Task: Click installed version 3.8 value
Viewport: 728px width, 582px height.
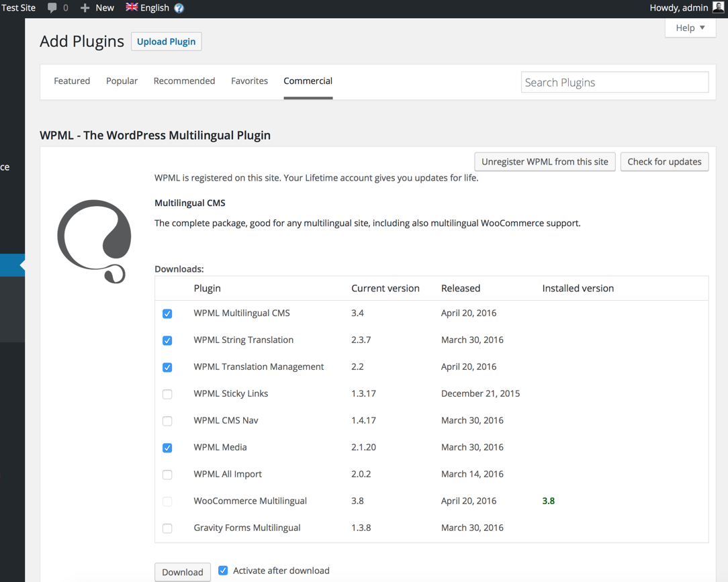Action: pos(548,501)
